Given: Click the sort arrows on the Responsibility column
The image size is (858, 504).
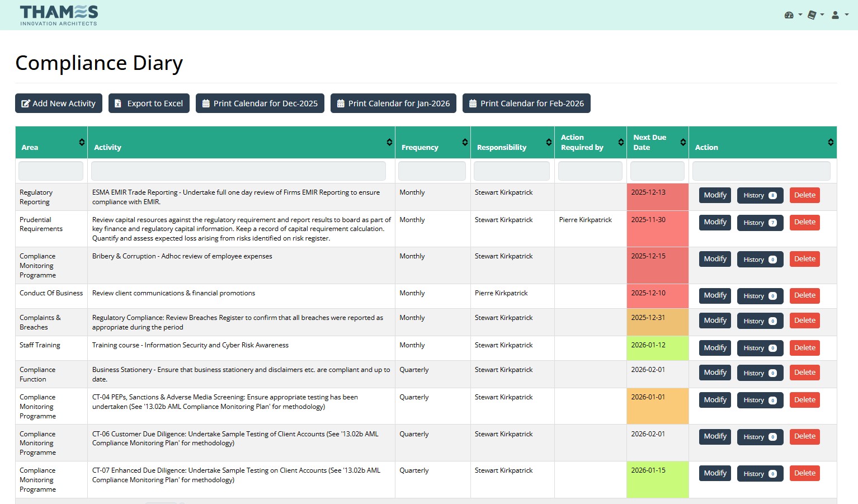Looking at the screenshot, I should [549, 142].
